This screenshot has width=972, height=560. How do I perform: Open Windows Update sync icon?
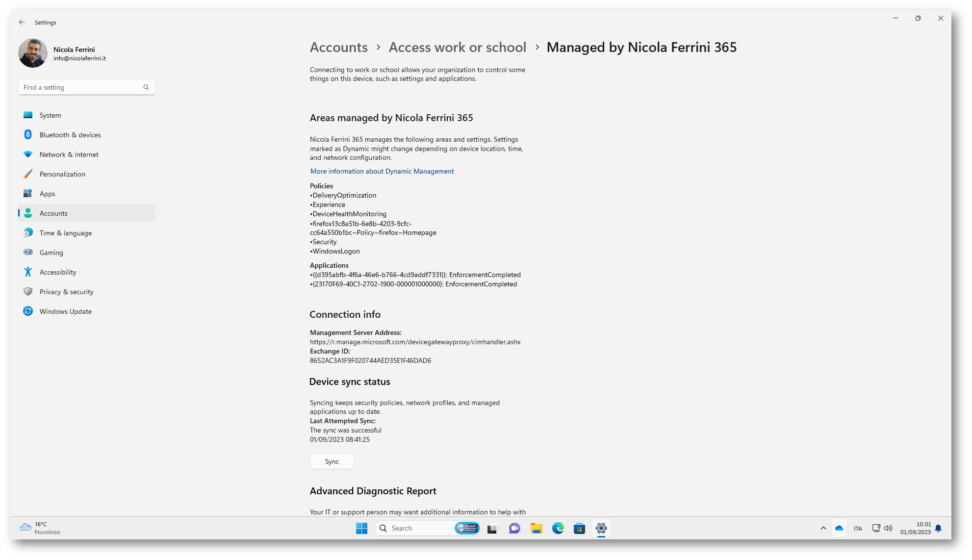click(x=28, y=311)
